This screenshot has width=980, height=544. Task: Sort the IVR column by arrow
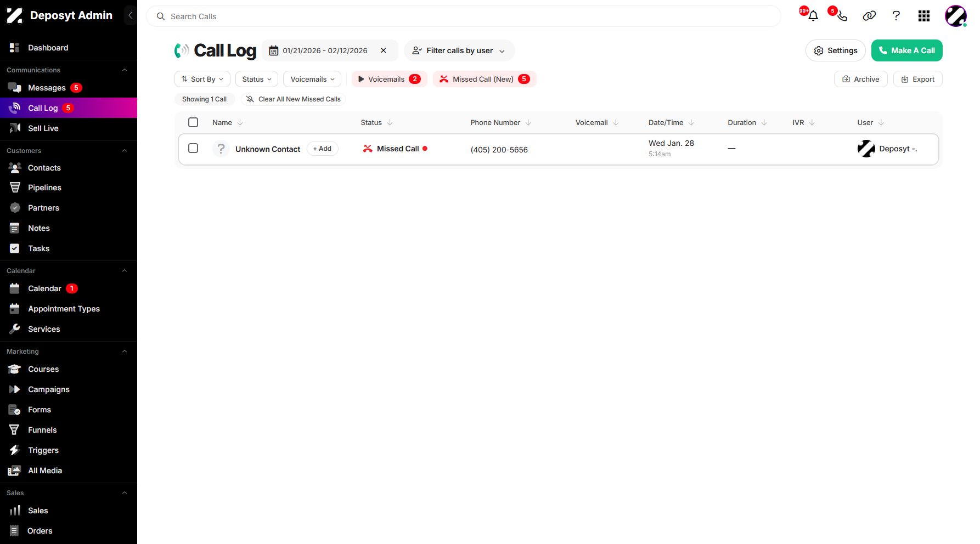812,122
